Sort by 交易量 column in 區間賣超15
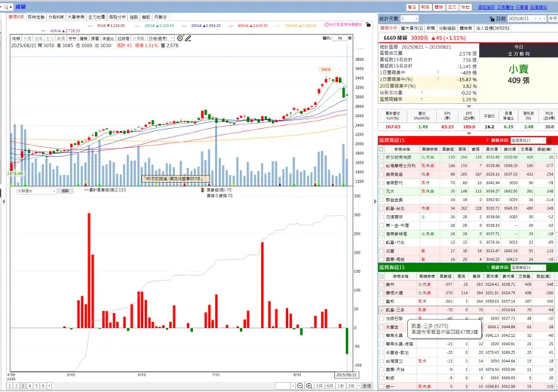Image resolution: width=558 pixels, height=392 pixels. coord(525,277)
